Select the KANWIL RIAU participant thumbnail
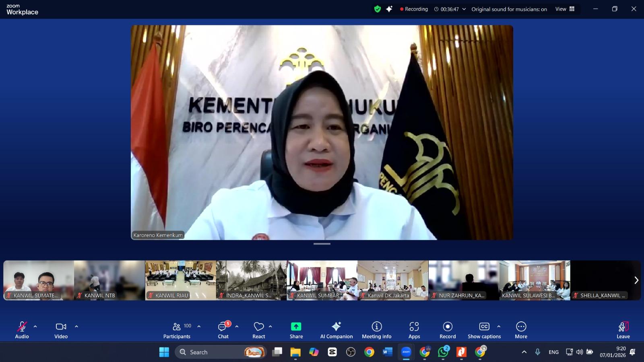Image resolution: width=644 pixels, height=362 pixels. pyautogui.click(x=180, y=280)
